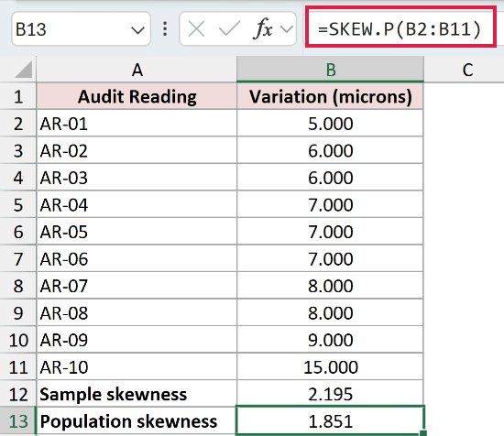504x436 pixels.
Task: Confirm formula with the checkmark icon
Action: 229,29
